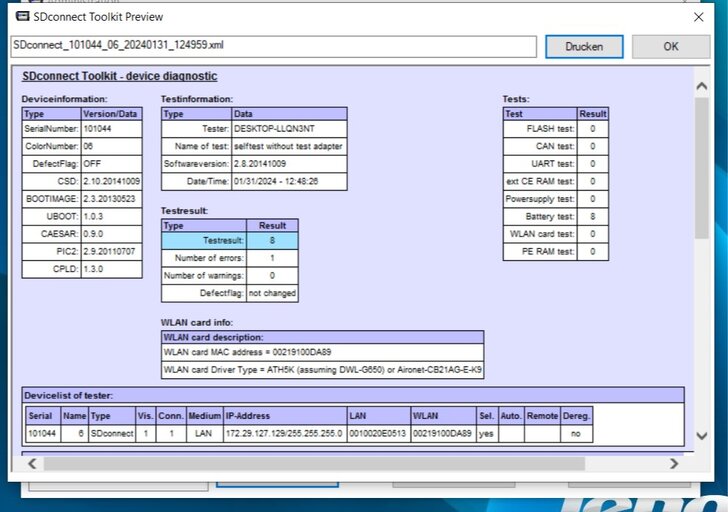Click the IP-Address column header
Image resolution: width=728 pixels, height=512 pixels.
point(285,416)
